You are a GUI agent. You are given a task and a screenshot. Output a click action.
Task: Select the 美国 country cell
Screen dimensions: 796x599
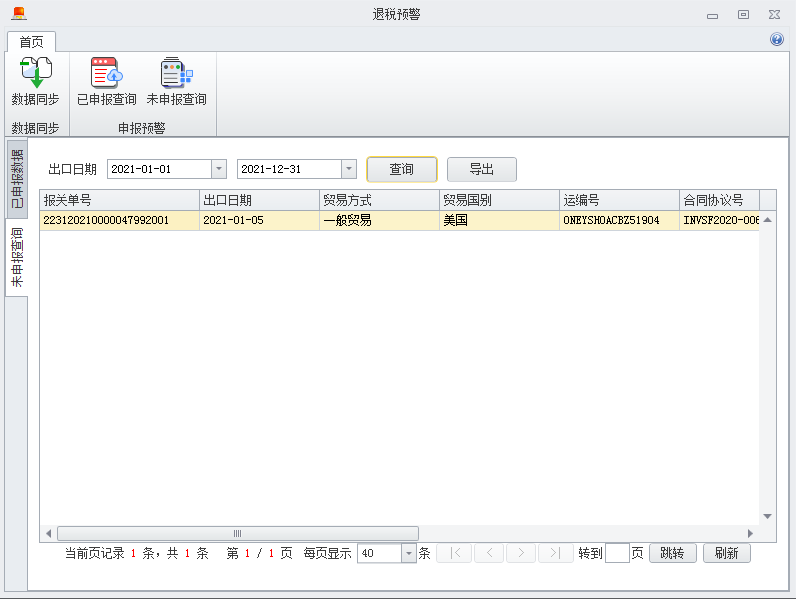pos(500,220)
